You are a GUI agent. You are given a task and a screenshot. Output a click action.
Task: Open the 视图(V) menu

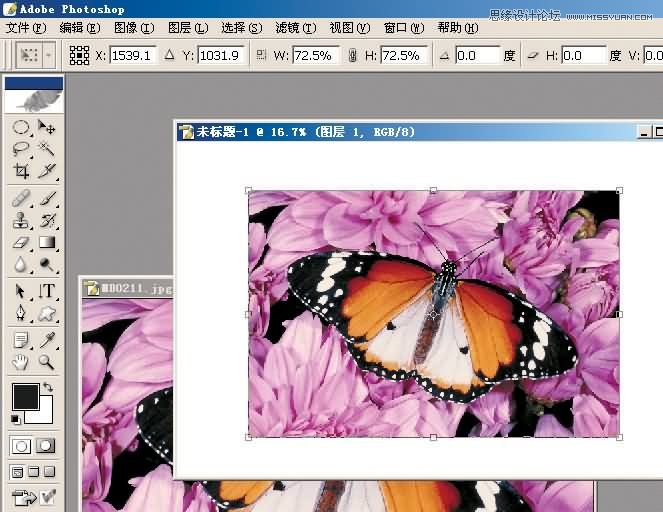[x=350, y=28]
